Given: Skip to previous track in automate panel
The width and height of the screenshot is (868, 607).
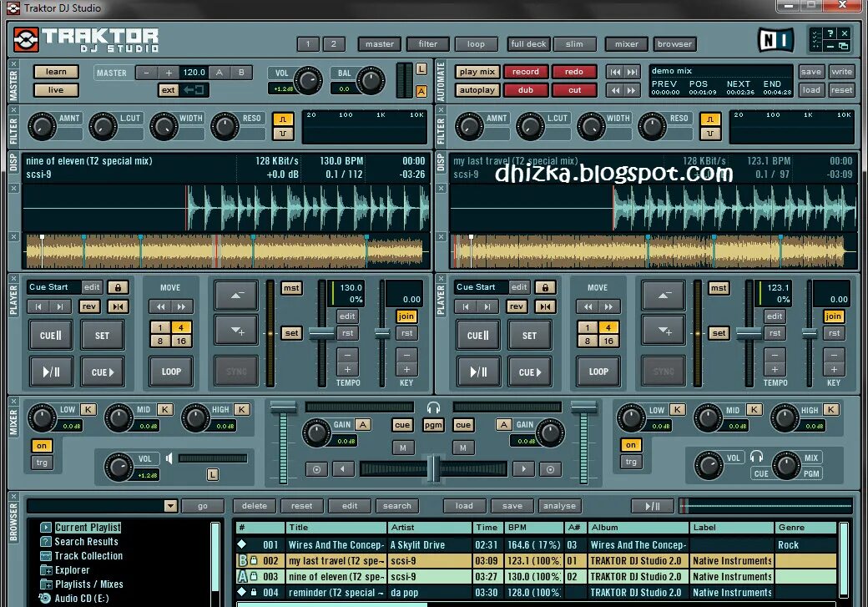Looking at the screenshot, I should (x=615, y=72).
